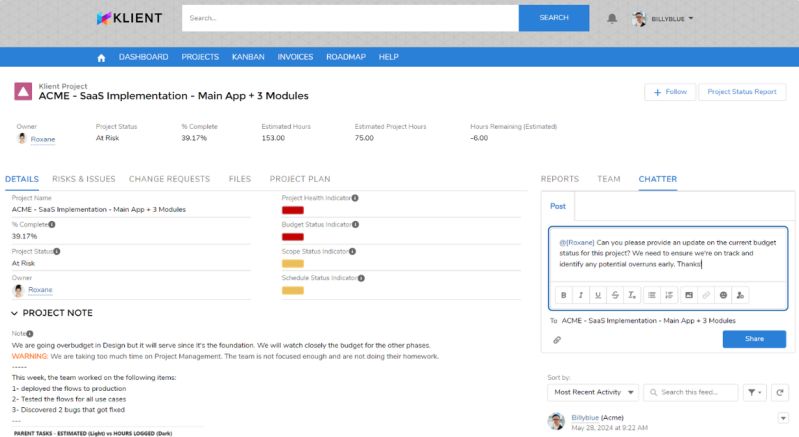Screen dimensions: 799x437
Task: Open the feed filter funnel menu
Action: [x=755, y=392]
